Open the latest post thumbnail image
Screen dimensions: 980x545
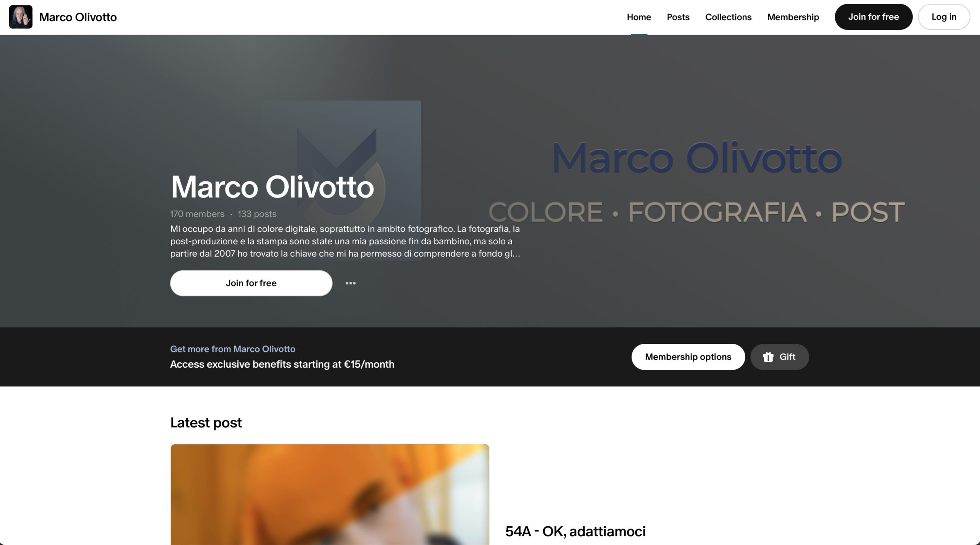330,494
